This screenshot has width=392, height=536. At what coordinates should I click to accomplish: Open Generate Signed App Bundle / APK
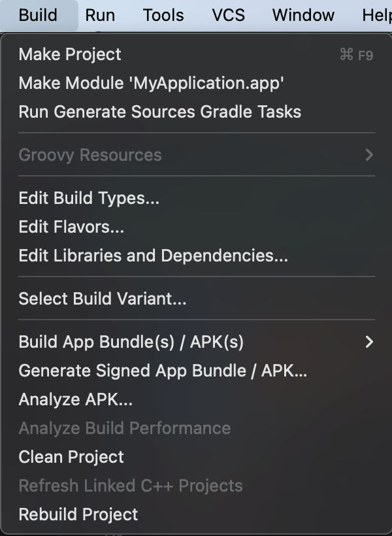[196, 370]
